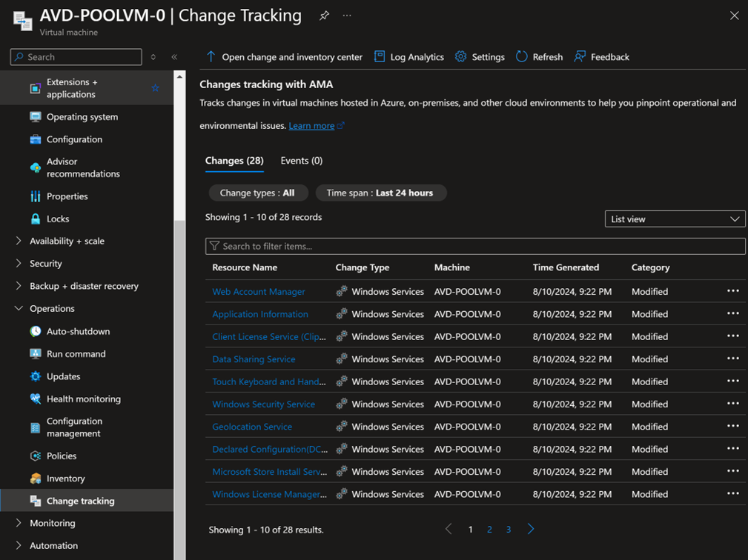Click the Operating system monitor icon
The height and width of the screenshot is (560, 748).
click(36, 117)
